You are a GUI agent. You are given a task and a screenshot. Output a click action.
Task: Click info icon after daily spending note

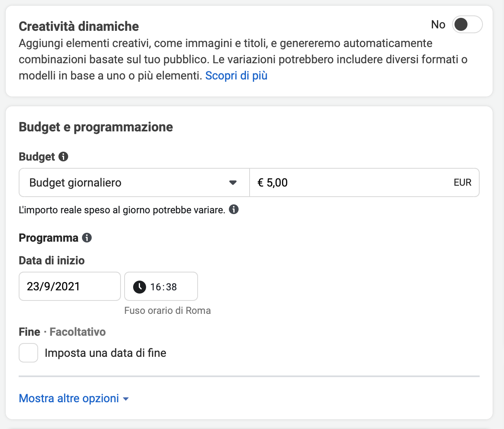tap(234, 209)
